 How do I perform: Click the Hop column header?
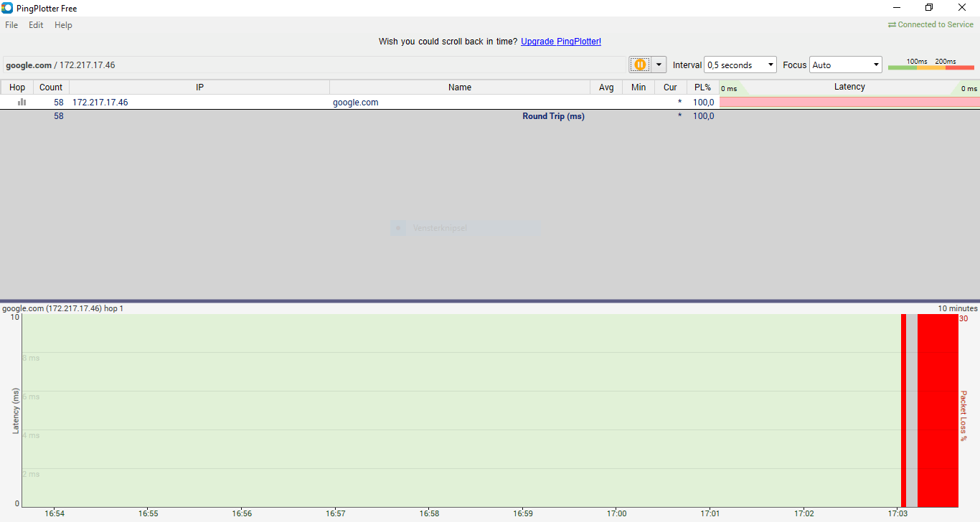coord(17,87)
